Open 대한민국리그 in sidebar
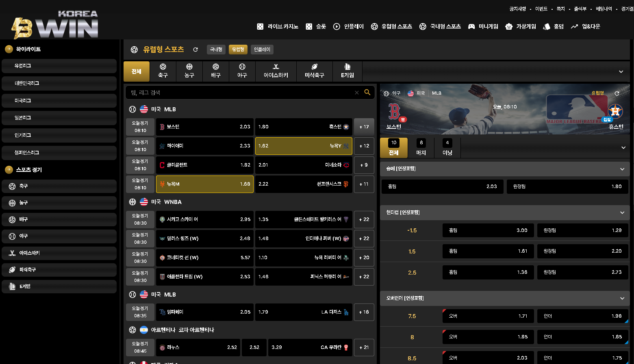The width and height of the screenshot is (634, 364). coord(59,83)
